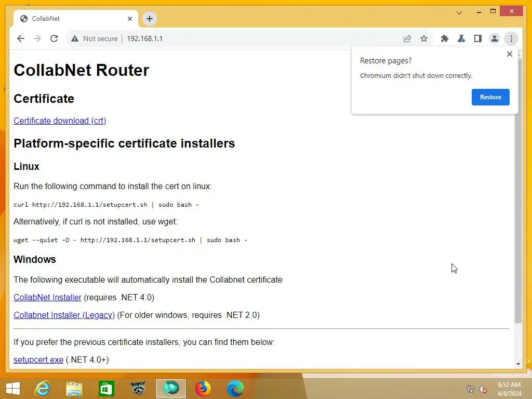The height and width of the screenshot is (399, 532).
Task: Open Certificate download (crt) link
Action: (x=60, y=121)
